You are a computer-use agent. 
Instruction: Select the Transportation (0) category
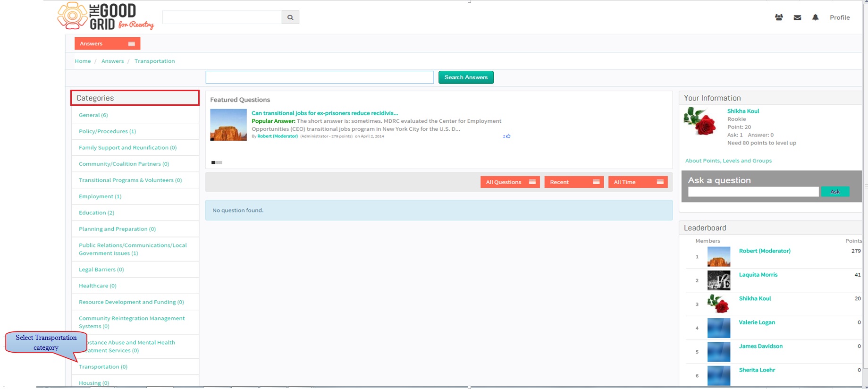(103, 367)
